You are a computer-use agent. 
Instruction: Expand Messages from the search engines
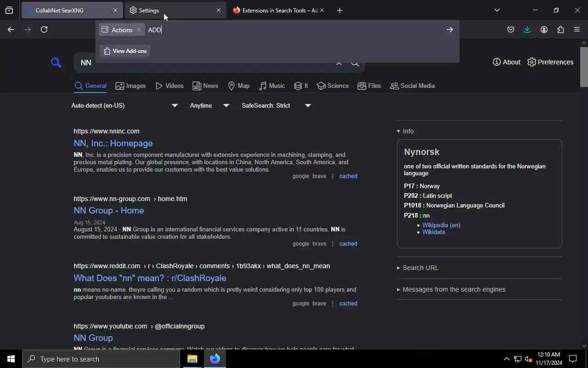[x=451, y=289]
